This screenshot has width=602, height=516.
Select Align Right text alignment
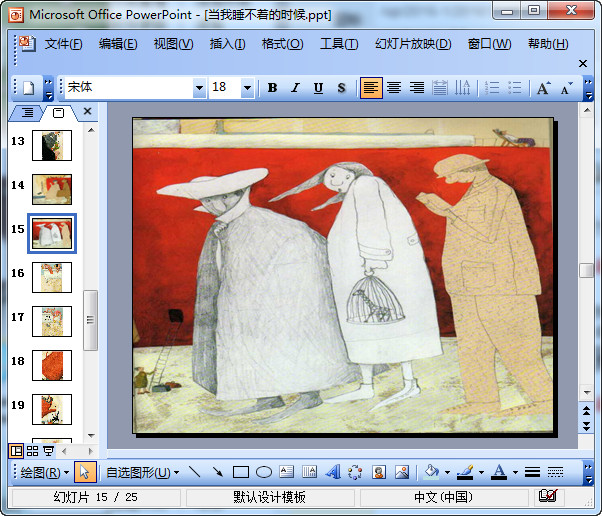(417, 88)
